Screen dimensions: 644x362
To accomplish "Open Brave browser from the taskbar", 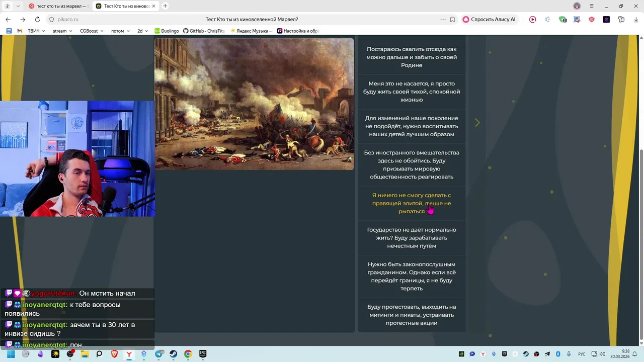I will 114,354.
